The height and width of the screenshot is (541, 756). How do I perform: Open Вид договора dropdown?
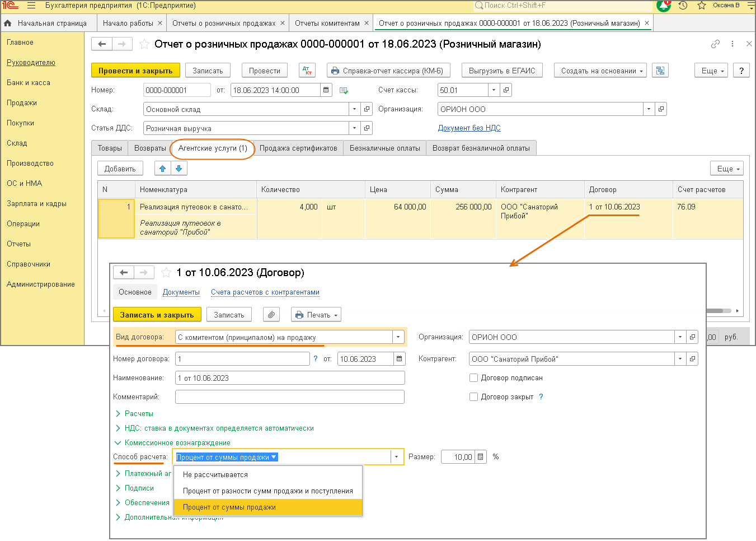coord(398,337)
